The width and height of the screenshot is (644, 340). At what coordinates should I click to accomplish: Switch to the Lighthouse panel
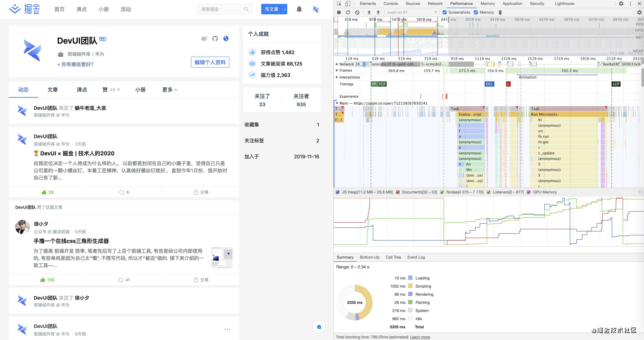tap(564, 4)
